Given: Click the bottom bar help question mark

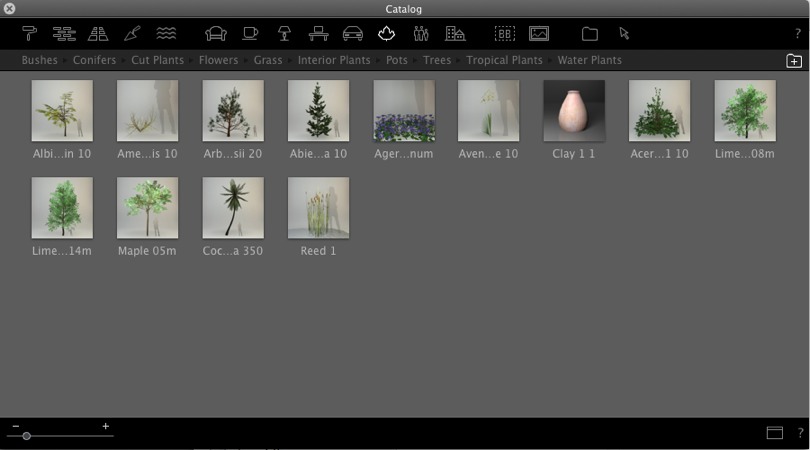Looking at the screenshot, I should coord(801,432).
